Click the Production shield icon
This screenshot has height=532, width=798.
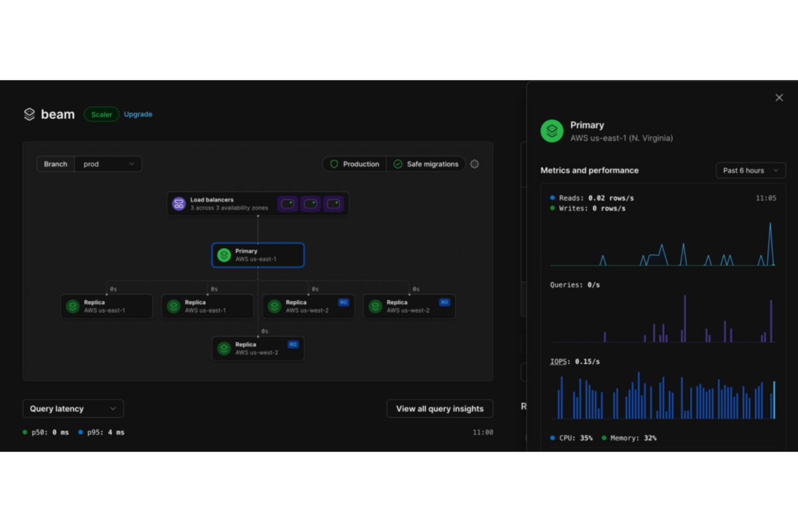point(334,164)
